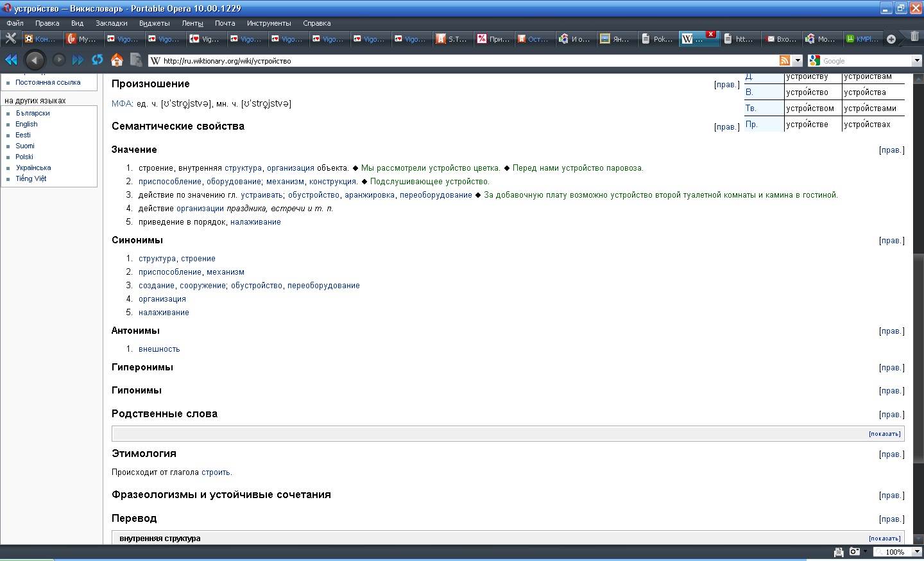Image resolution: width=924 pixels, height=561 pixels.
Task: Open the Закладки menu
Action: 111,23
